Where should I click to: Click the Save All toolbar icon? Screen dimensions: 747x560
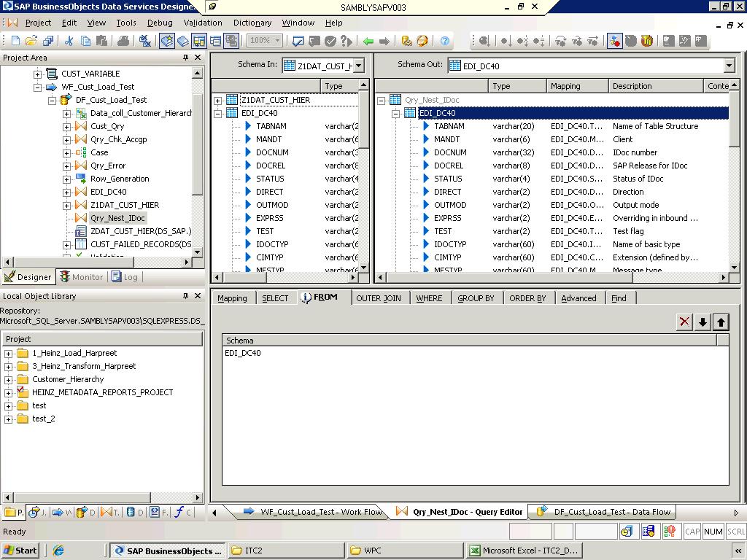click(x=48, y=41)
